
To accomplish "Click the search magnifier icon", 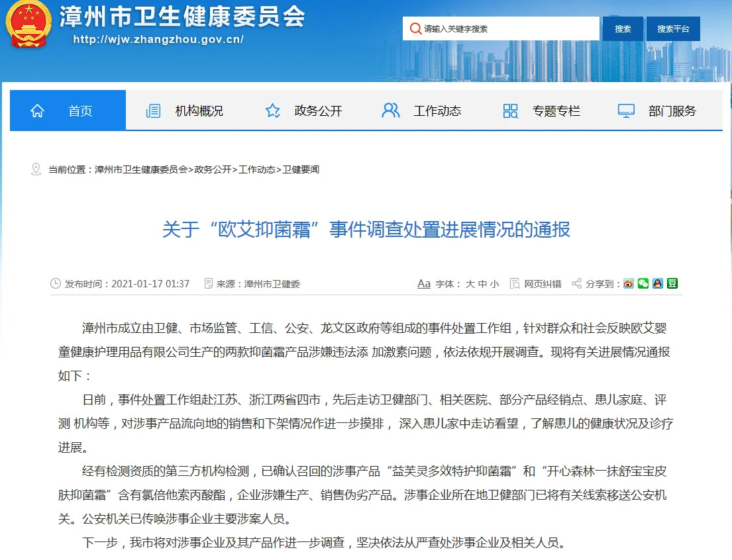I will point(415,28).
